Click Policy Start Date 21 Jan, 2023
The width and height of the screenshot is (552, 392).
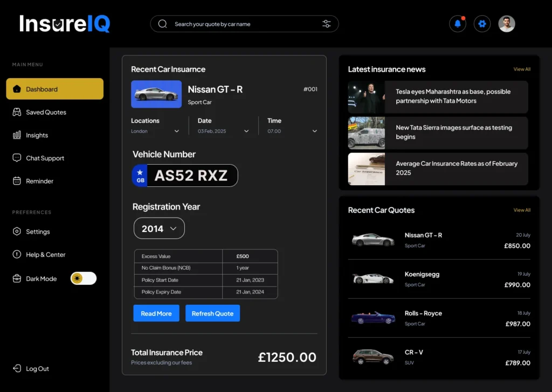point(250,280)
